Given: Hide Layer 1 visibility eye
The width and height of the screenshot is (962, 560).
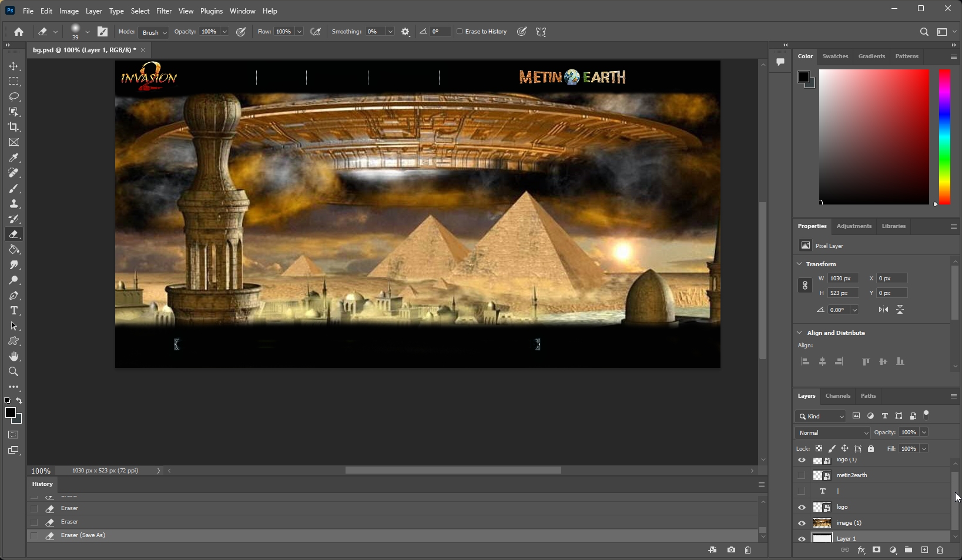Looking at the screenshot, I should (802, 538).
